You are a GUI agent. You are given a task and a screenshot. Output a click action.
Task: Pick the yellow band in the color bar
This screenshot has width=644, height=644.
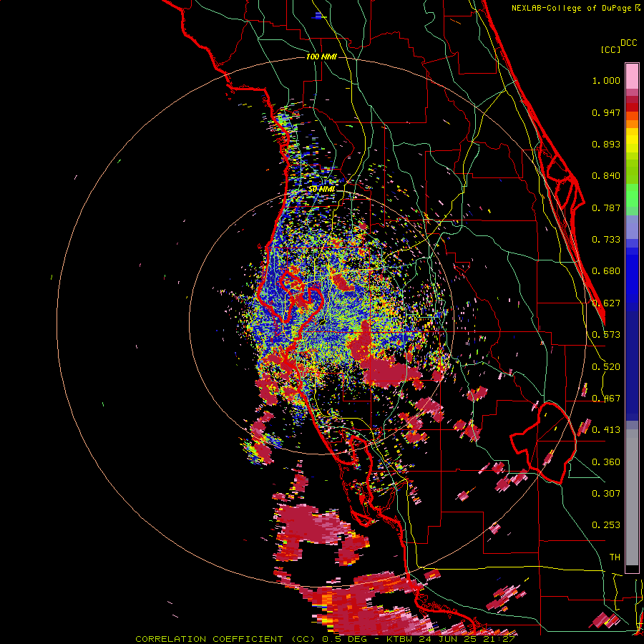tap(632, 140)
